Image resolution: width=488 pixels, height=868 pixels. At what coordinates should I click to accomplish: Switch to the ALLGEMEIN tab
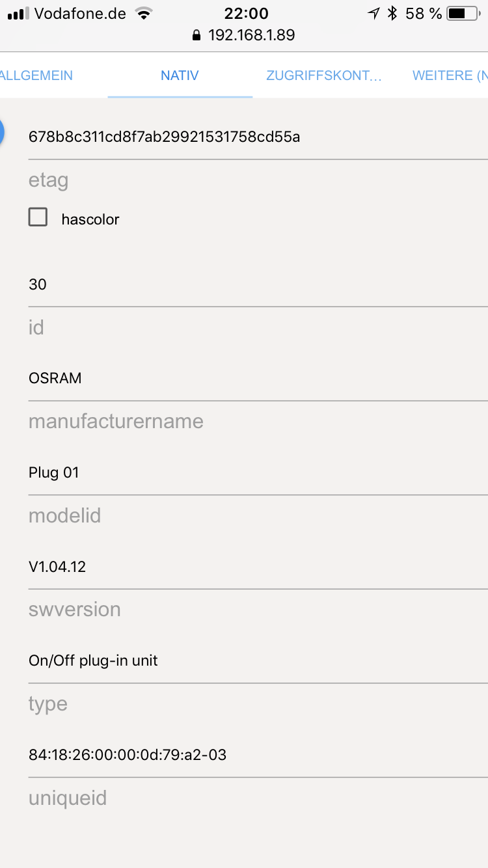36,75
